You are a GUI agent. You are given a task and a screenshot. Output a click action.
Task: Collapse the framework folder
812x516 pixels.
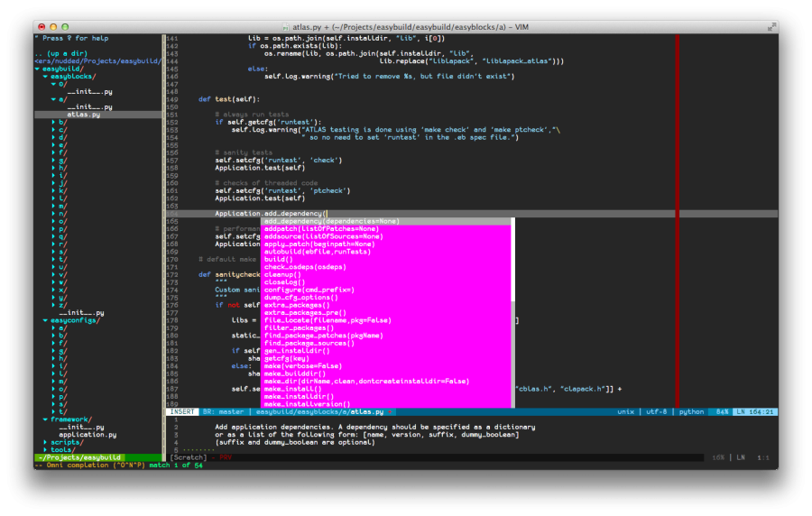[x=45, y=419]
